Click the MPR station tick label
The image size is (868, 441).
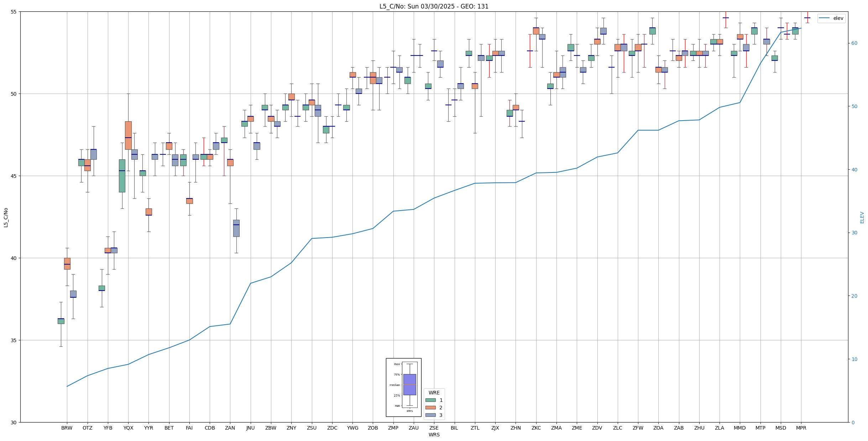[801, 428]
